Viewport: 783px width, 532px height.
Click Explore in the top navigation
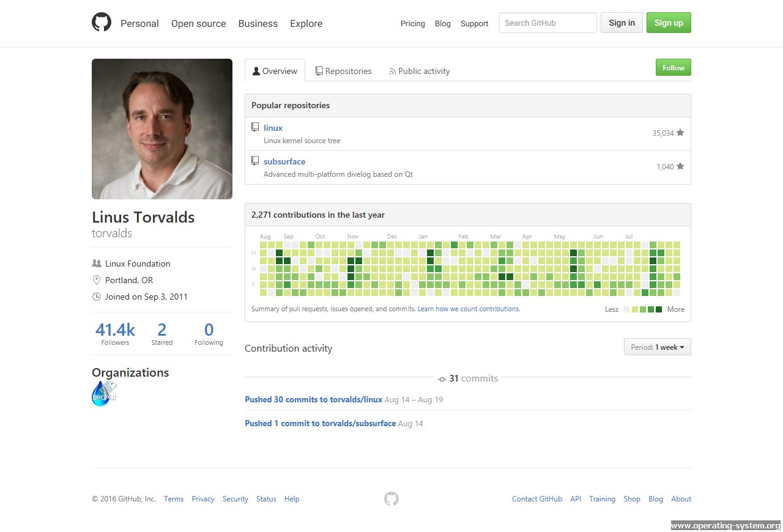[306, 23]
